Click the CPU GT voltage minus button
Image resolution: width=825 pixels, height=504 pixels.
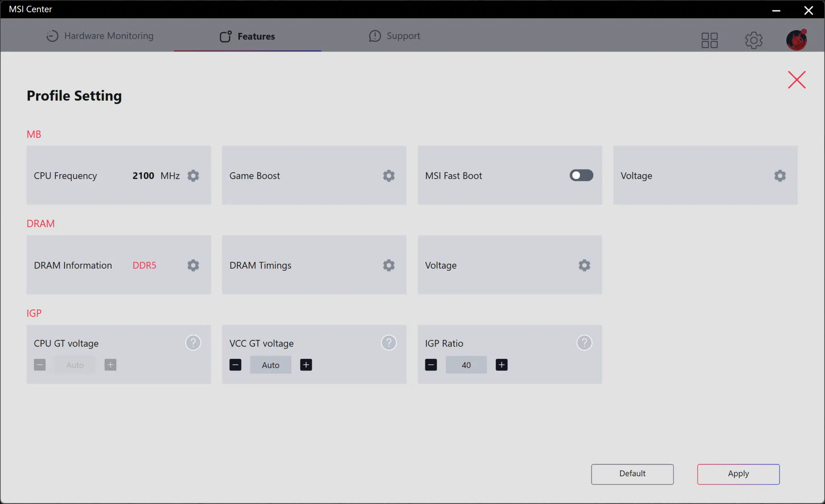pos(40,365)
